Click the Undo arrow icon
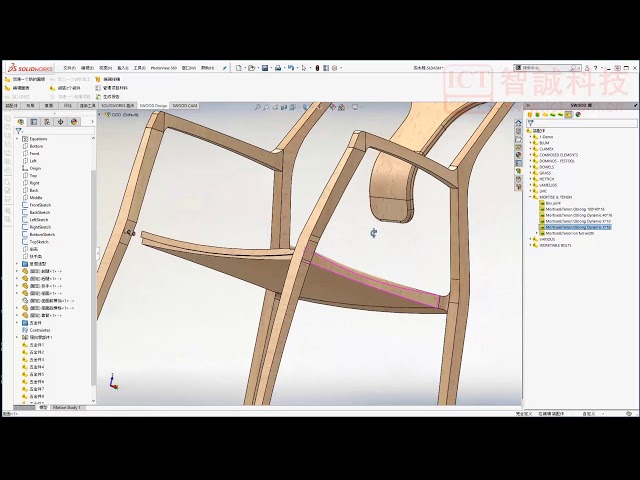 point(291,68)
